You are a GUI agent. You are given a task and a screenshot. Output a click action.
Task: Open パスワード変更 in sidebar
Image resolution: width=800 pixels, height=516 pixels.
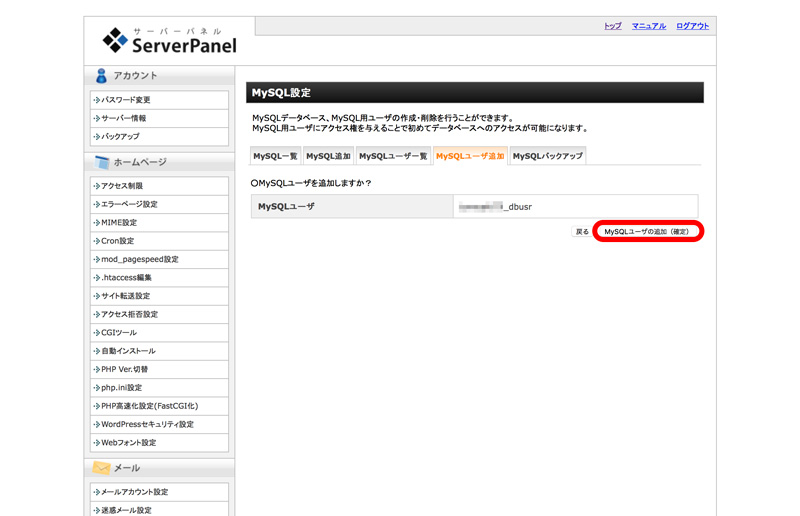coord(159,100)
